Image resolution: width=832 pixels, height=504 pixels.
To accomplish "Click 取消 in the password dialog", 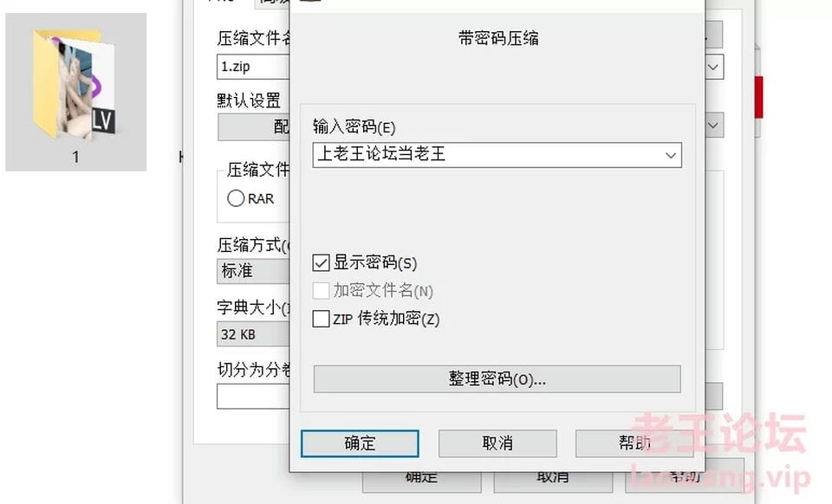I will (x=497, y=443).
